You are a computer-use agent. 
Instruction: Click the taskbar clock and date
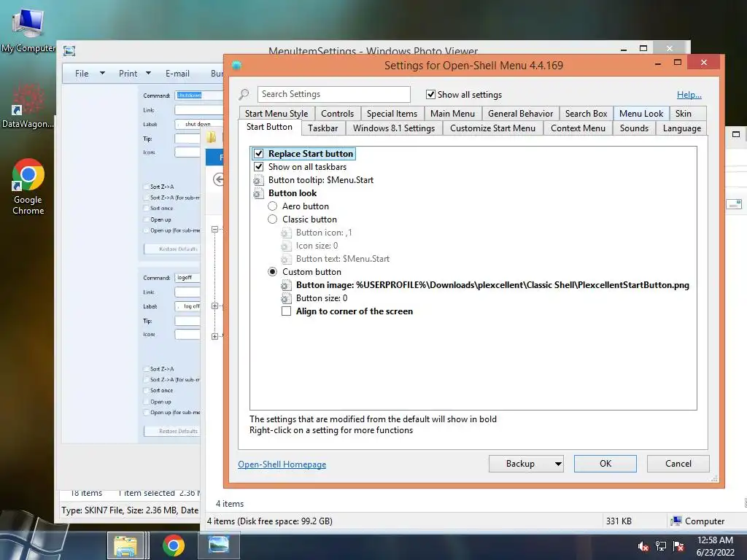[715, 546]
